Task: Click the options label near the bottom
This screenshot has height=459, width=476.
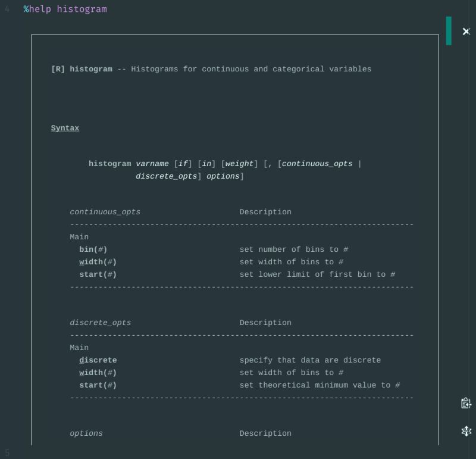Action: coord(86,433)
